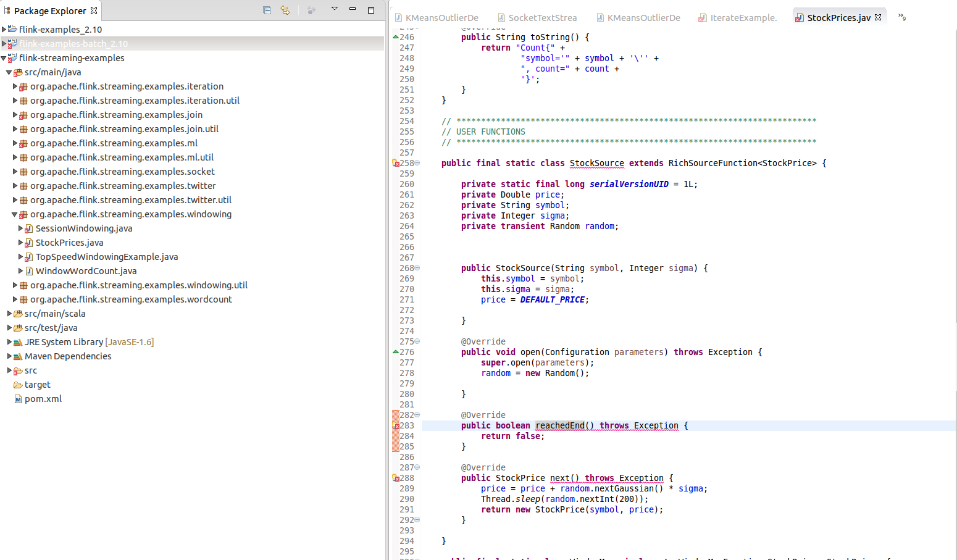Toggle Link with Editor in Package Explorer
The width and height of the screenshot is (957, 560).
tap(285, 10)
